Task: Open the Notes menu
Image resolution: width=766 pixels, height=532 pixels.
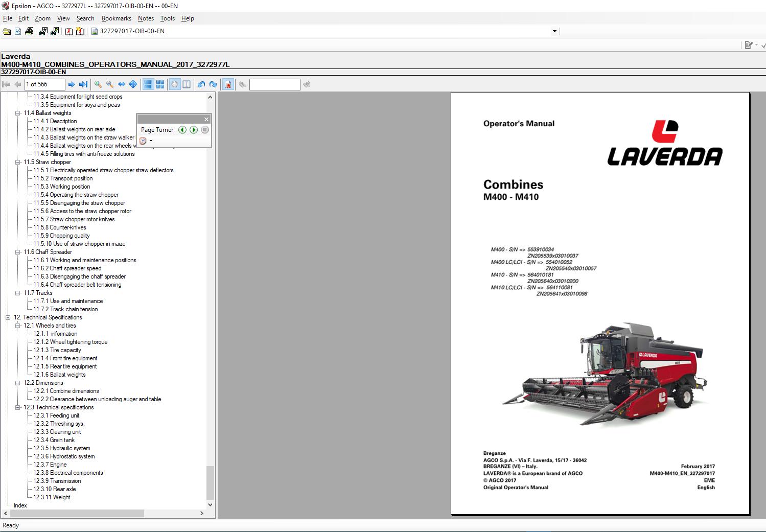Action: tap(146, 18)
